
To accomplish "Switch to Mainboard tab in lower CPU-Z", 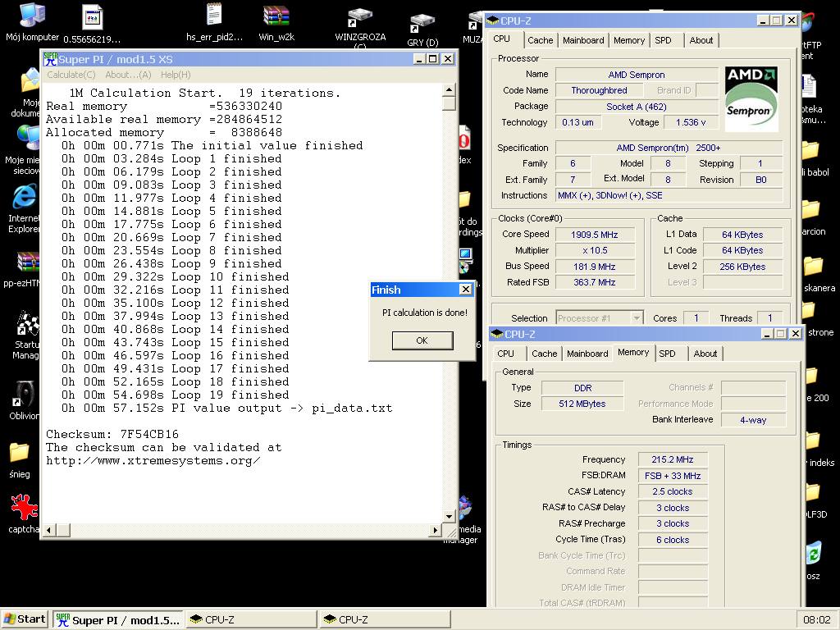I will 587,354.
